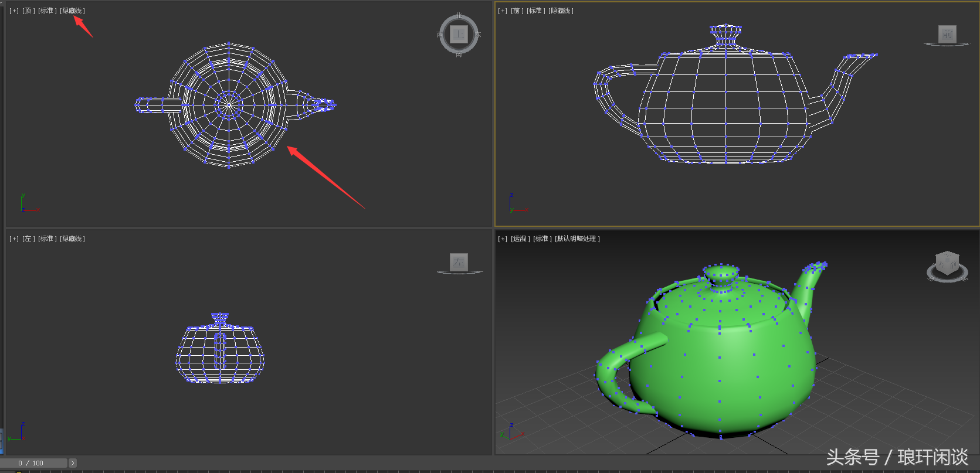Open the 透视 point-of-view menu
This screenshot has height=473, width=980.
coord(520,239)
